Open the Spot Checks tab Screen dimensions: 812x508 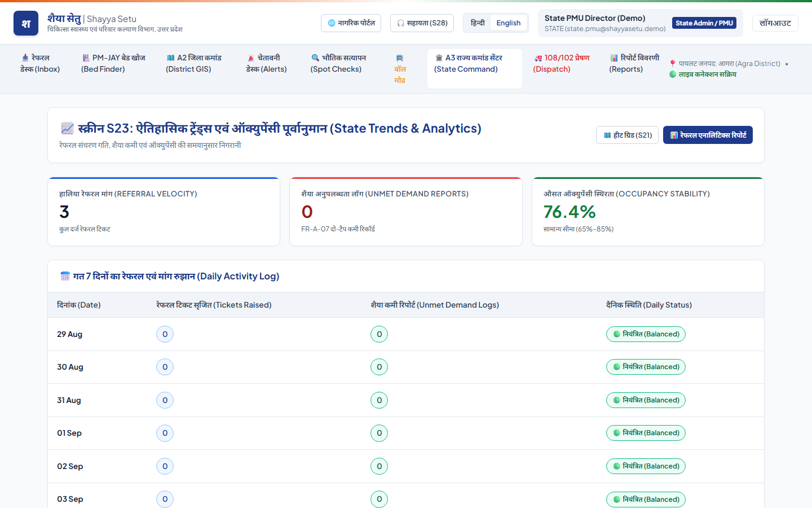point(338,63)
